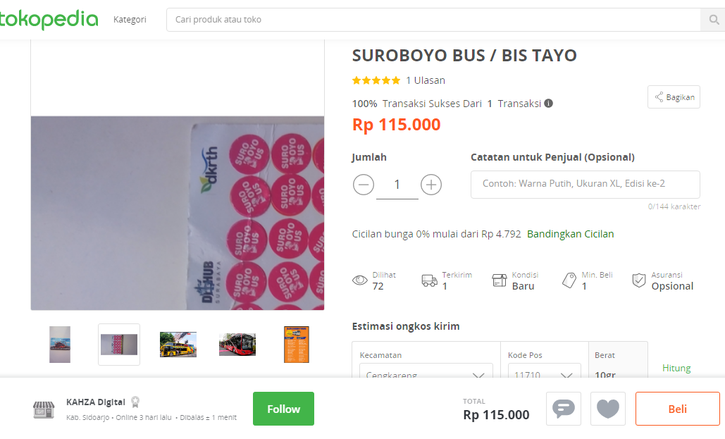Click the search magnifier icon
Screen dimensions: 725x439
coord(716,19)
